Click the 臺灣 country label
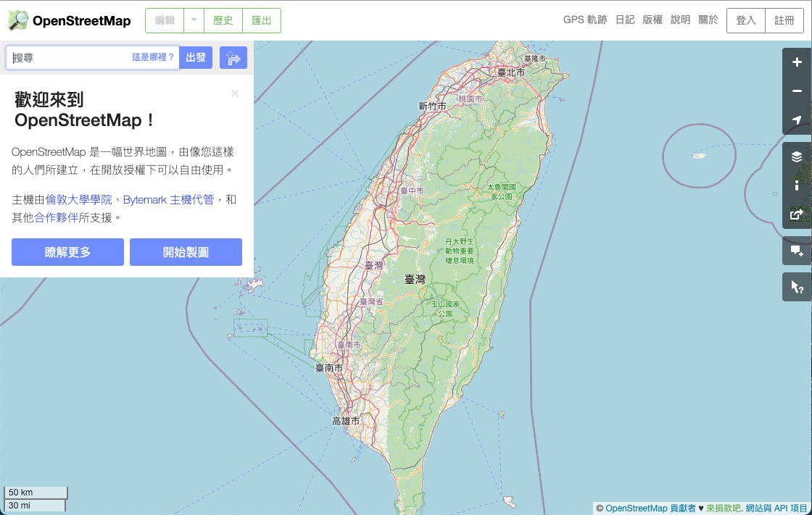Image resolution: width=812 pixels, height=515 pixels. (415, 280)
